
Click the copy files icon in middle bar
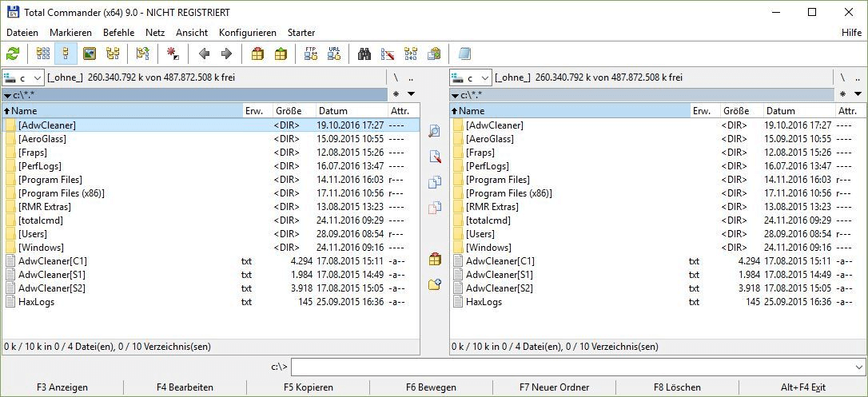tap(435, 182)
